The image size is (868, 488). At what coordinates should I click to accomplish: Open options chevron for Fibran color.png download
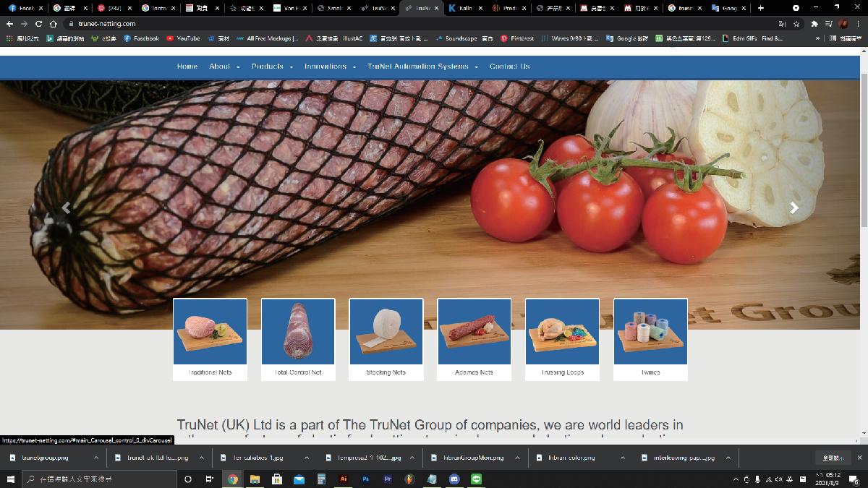pos(622,458)
